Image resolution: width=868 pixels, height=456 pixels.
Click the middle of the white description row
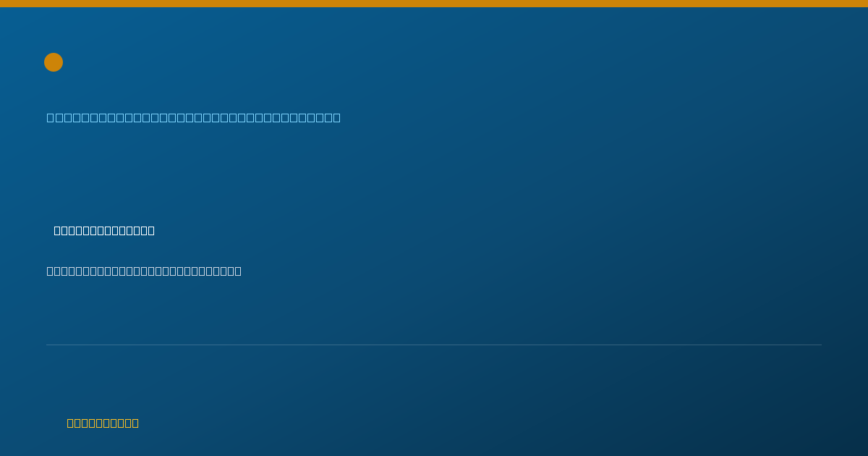tap(144, 271)
